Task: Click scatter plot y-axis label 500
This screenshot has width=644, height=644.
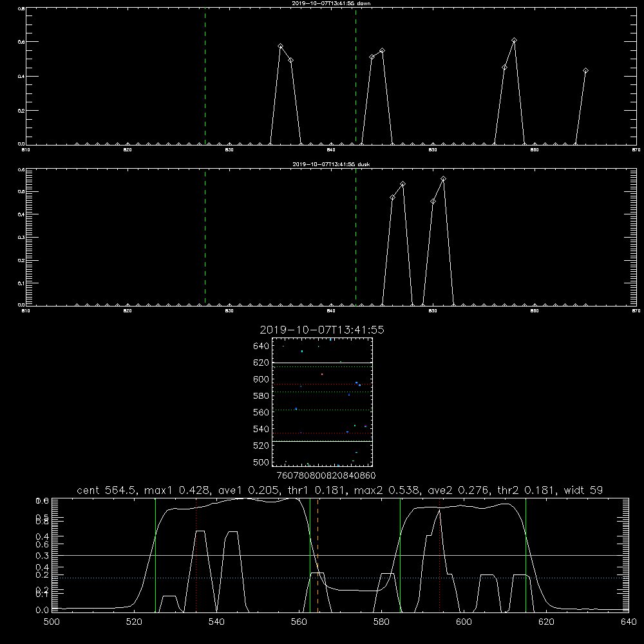Action: [261, 462]
